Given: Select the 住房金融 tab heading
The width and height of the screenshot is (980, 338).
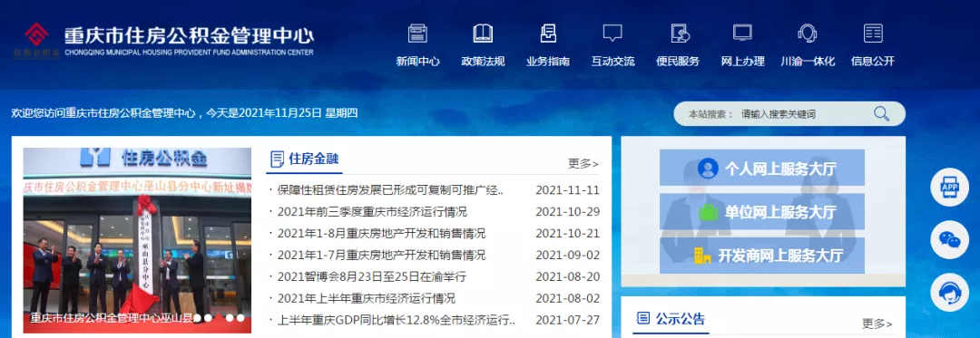Looking at the screenshot, I should pos(314,159).
